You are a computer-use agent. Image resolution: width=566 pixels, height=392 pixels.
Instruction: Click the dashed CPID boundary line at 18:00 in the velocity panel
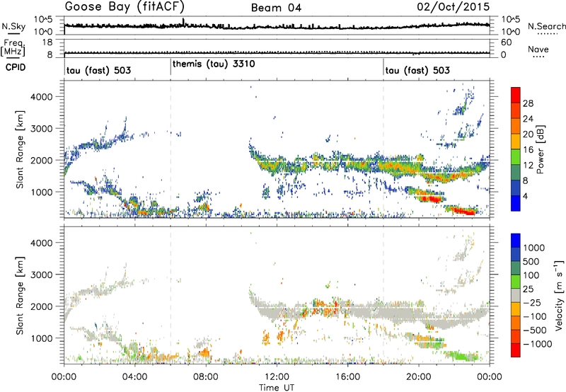[x=383, y=296]
